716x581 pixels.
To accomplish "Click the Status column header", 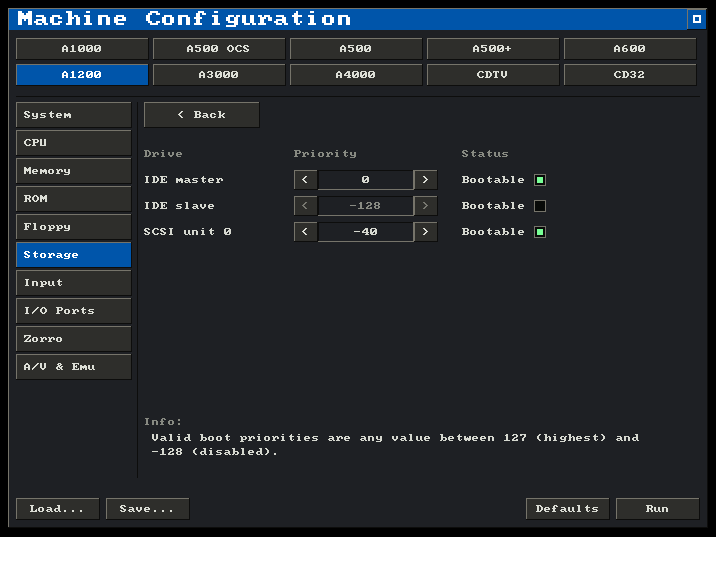I will [x=485, y=154].
